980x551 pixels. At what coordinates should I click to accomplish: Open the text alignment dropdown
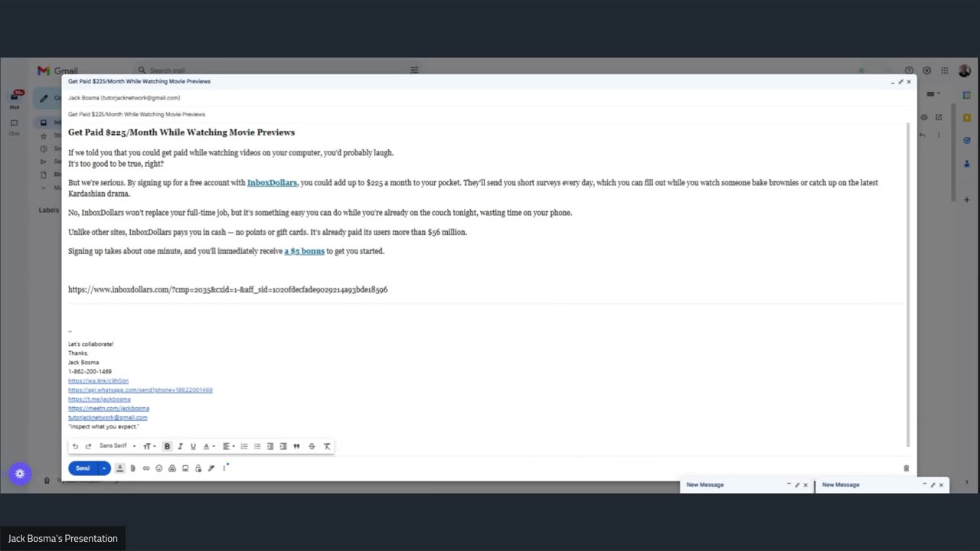click(230, 446)
